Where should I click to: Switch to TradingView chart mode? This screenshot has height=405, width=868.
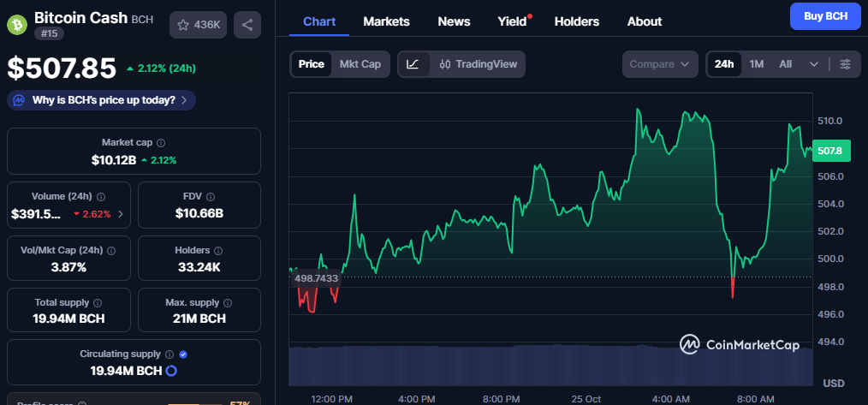[478, 64]
